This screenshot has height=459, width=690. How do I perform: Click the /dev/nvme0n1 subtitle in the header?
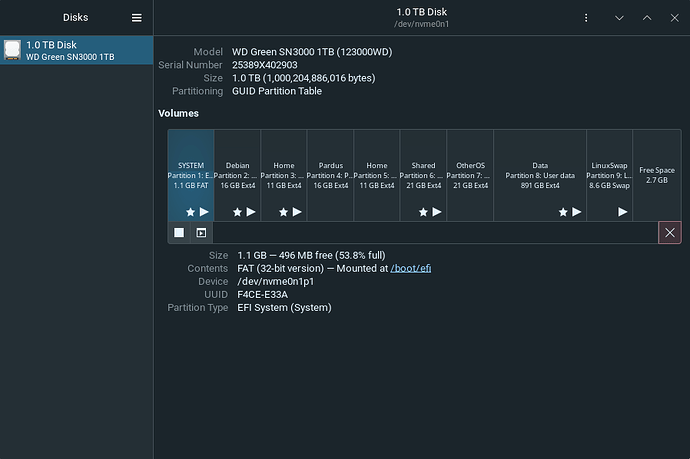click(422, 24)
